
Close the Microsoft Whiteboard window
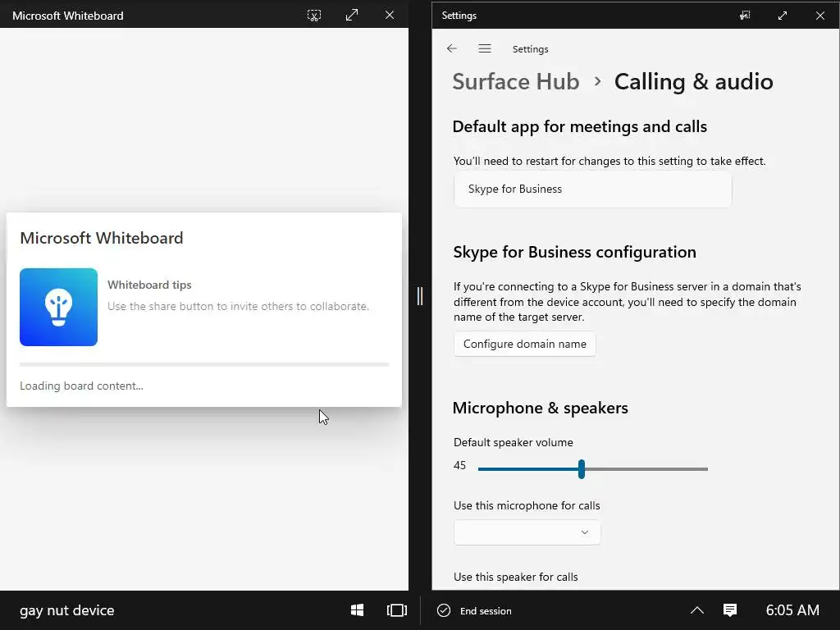(390, 16)
